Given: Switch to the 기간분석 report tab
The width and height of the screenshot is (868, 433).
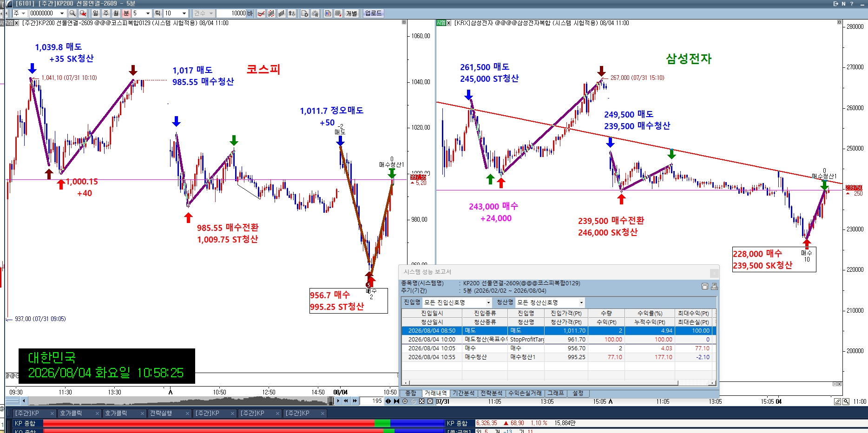Looking at the screenshot, I should point(464,394).
